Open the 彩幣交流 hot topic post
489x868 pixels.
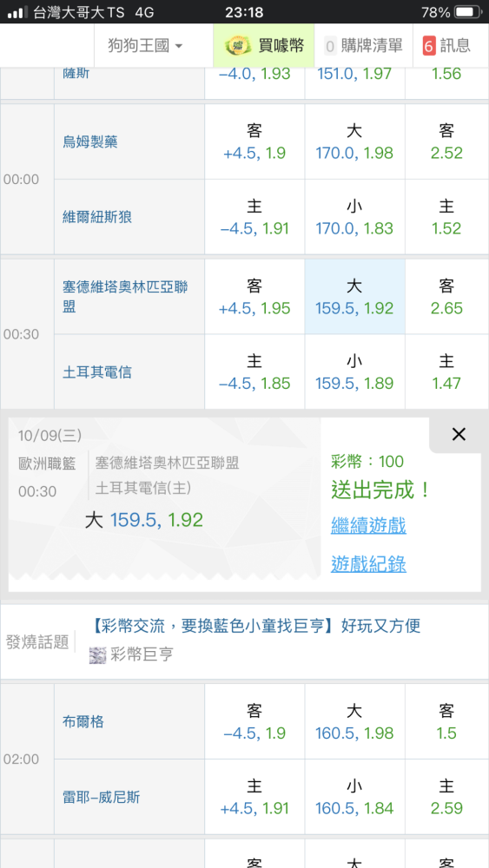coord(254,626)
